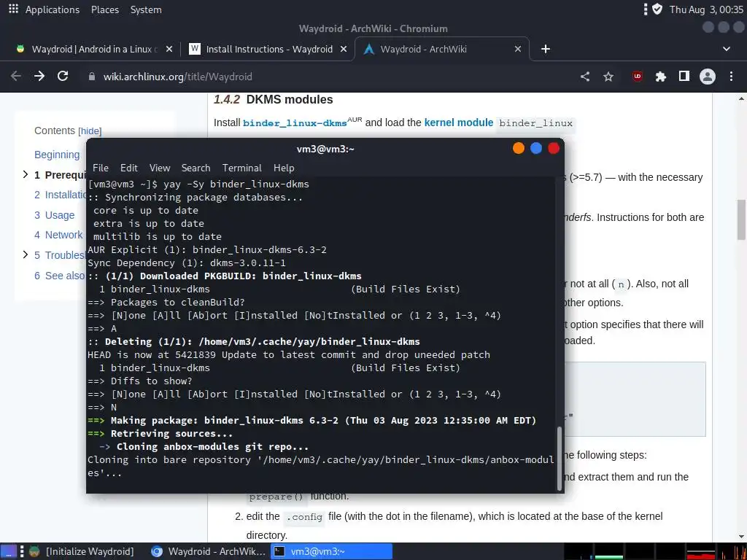The height and width of the screenshot is (560, 747).
Task: Open the terminal Search menu
Action: pyautogui.click(x=196, y=168)
